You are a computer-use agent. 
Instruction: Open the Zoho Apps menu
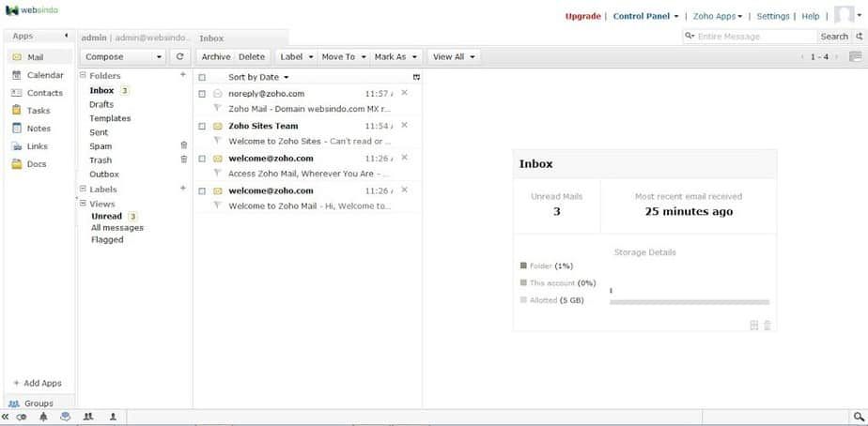pos(718,16)
